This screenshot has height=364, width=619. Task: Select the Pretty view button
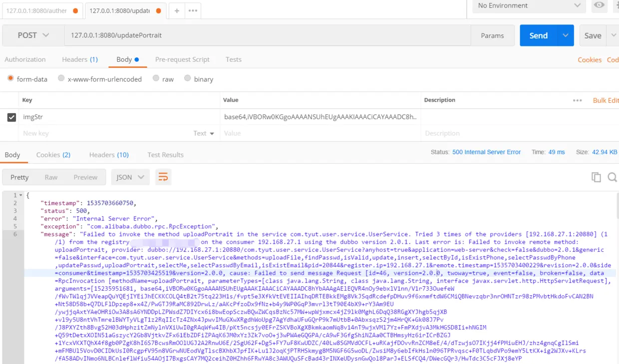tap(19, 177)
